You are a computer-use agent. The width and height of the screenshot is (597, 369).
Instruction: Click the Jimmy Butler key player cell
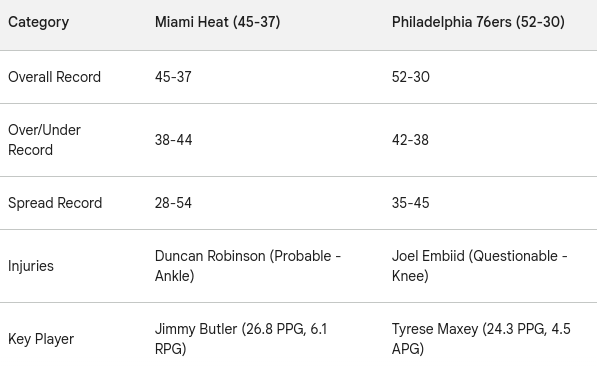click(241, 339)
